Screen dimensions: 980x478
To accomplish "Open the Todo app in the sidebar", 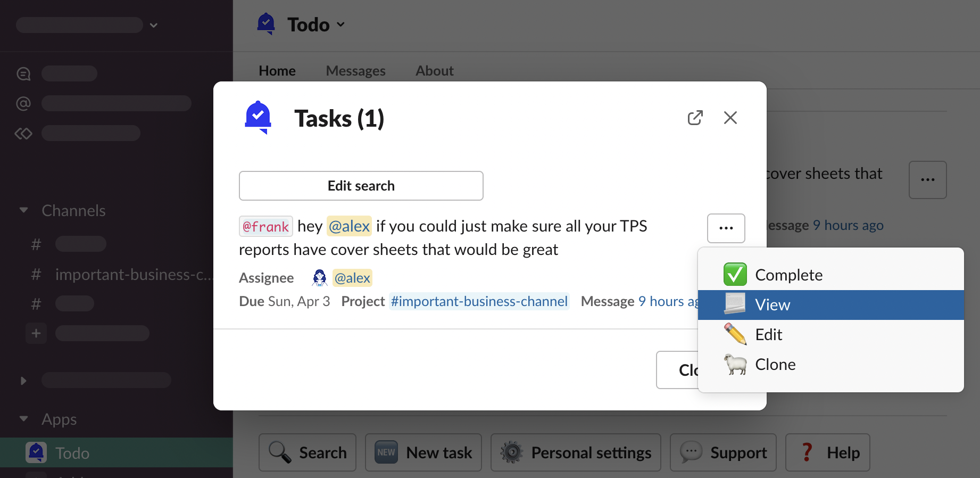I will [72, 453].
